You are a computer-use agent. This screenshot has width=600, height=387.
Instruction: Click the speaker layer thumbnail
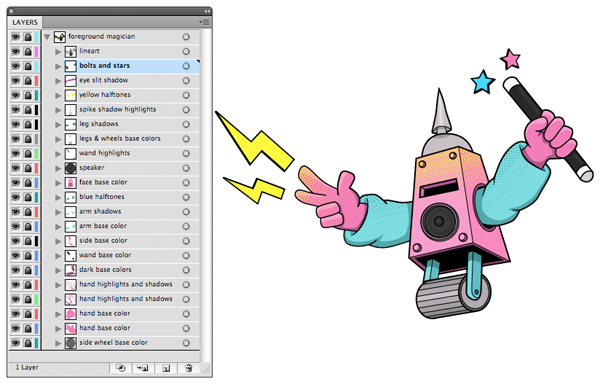(70, 168)
